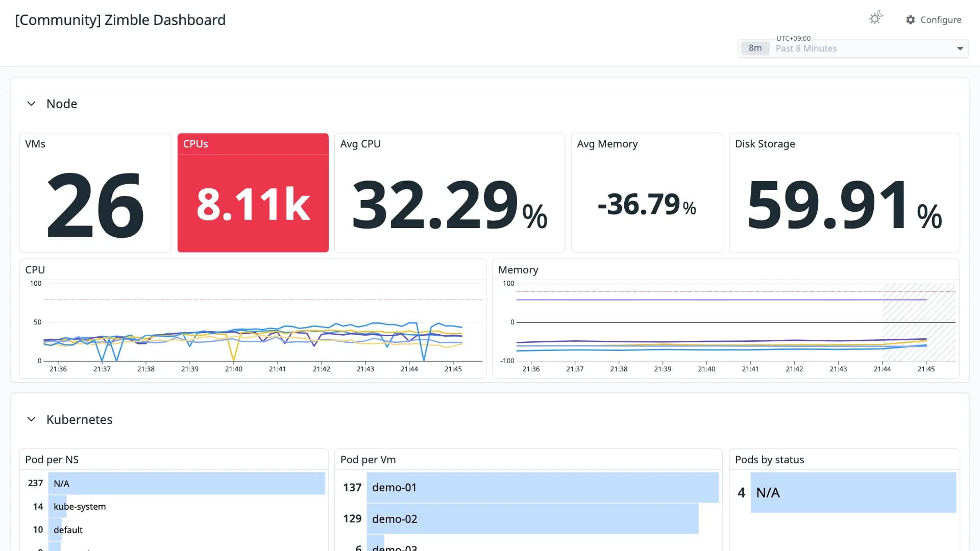
Task: Click the 8m time badge
Action: click(x=755, y=48)
